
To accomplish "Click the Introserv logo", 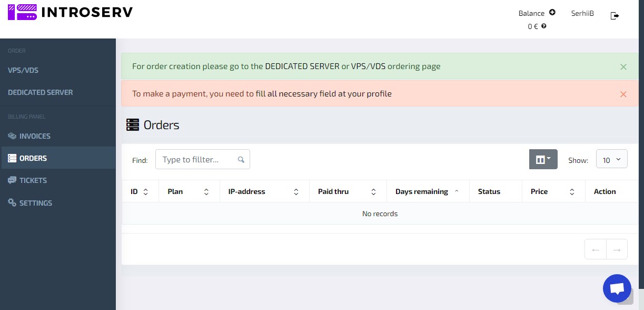I will point(70,12).
